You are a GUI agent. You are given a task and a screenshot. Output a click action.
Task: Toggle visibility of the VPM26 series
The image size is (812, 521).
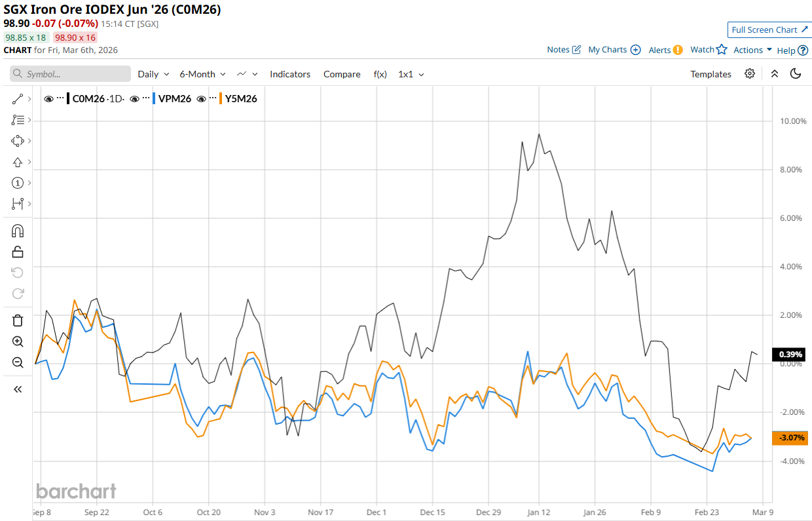134,99
